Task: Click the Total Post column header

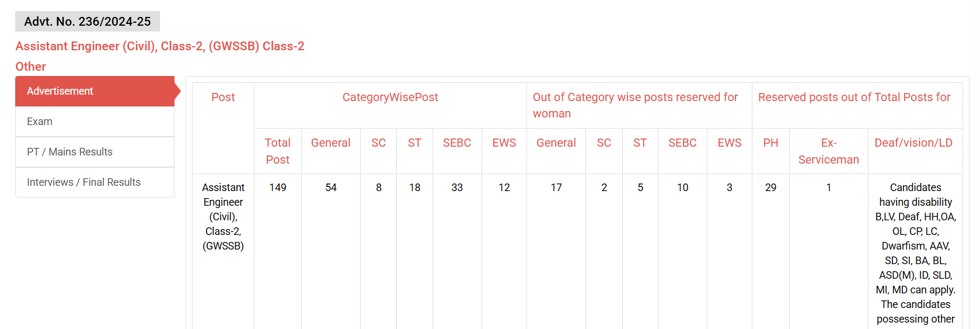Action: pos(278,151)
